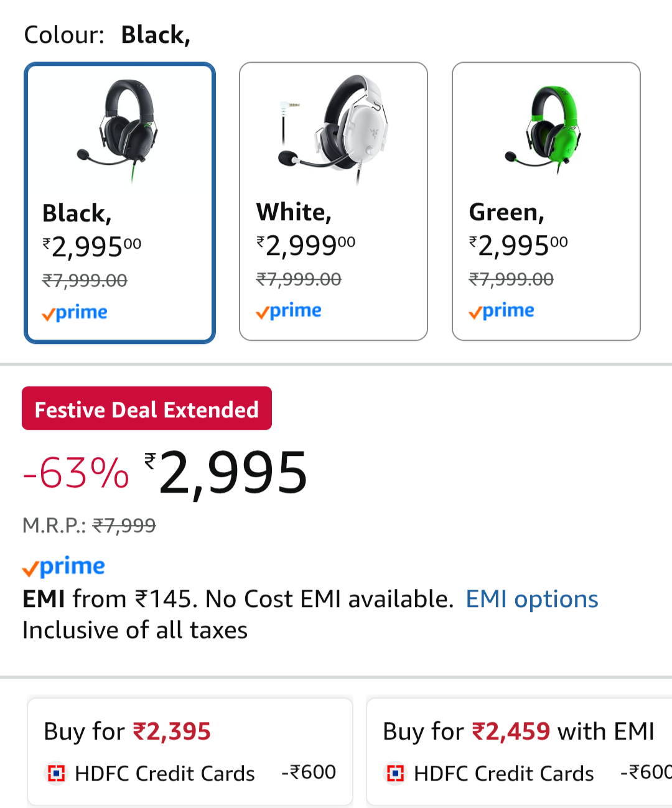Click HDFC bank icon in EMI offer

pos(396,774)
